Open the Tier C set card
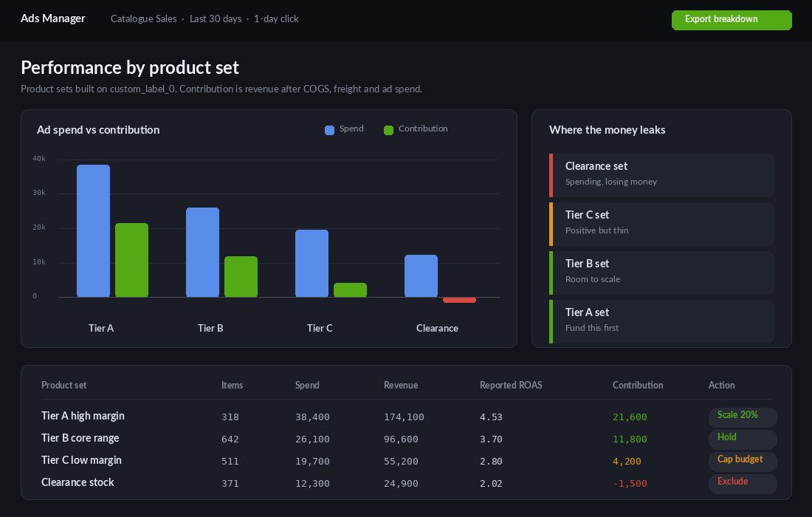Image resolution: width=812 pixels, height=517 pixels. [662, 225]
